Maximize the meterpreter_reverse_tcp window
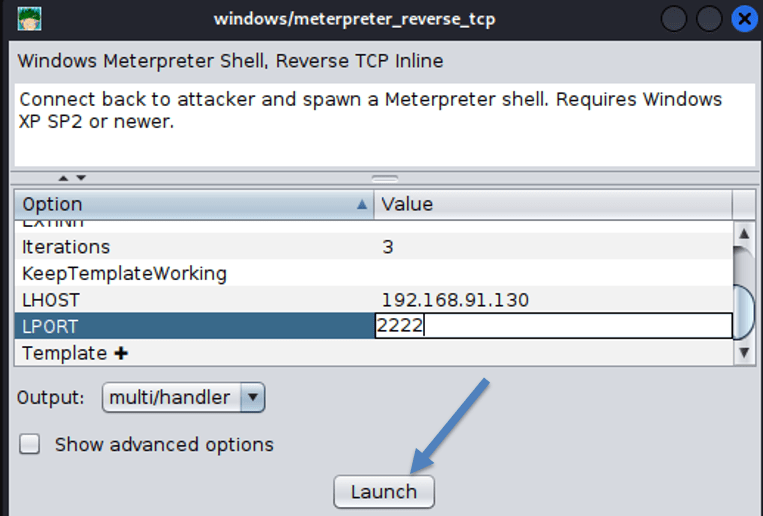The width and height of the screenshot is (763, 516). [708, 19]
